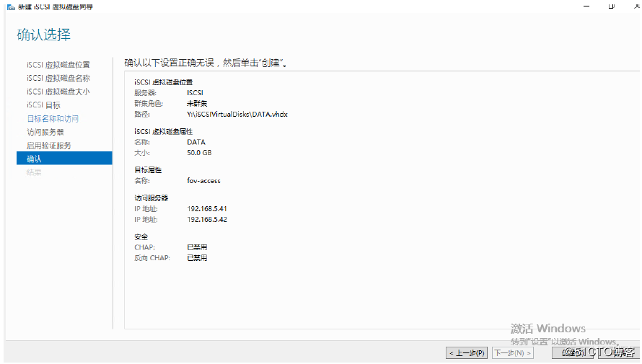Click the server value ISCSI
The width and height of the screenshot is (642, 364).
[195, 93]
